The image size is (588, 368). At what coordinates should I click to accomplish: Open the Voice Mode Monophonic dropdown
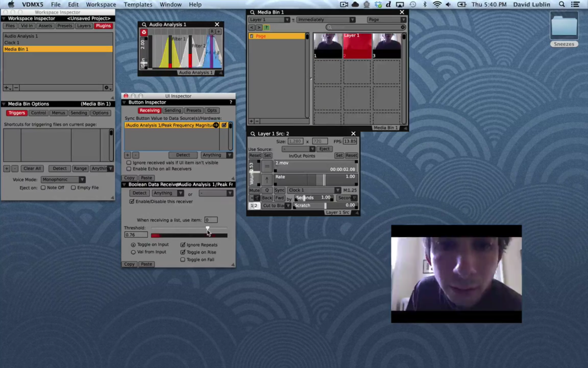click(x=63, y=180)
